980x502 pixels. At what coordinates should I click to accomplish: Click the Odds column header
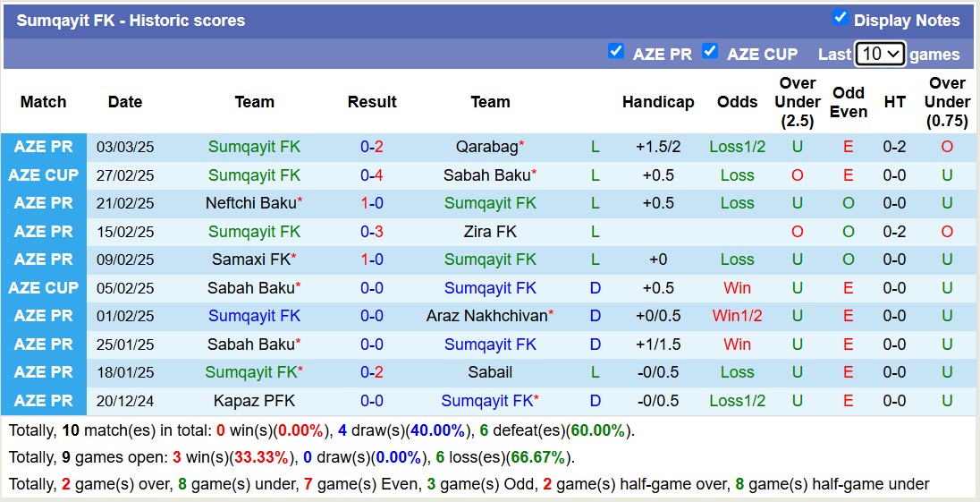pyautogui.click(x=738, y=102)
